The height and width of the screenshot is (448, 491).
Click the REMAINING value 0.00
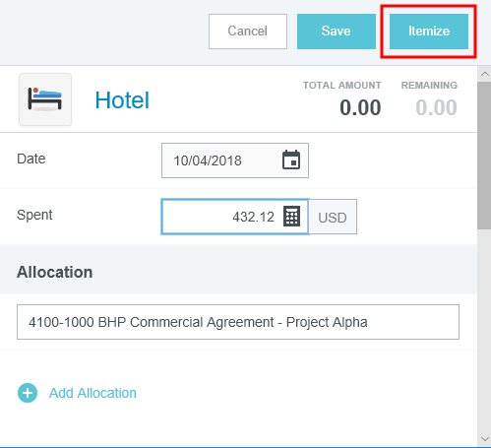tap(436, 107)
